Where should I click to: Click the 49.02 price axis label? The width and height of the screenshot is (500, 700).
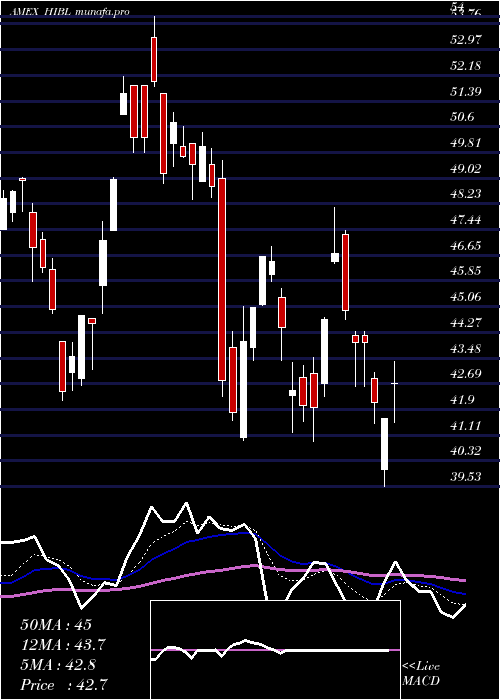[x=466, y=169]
